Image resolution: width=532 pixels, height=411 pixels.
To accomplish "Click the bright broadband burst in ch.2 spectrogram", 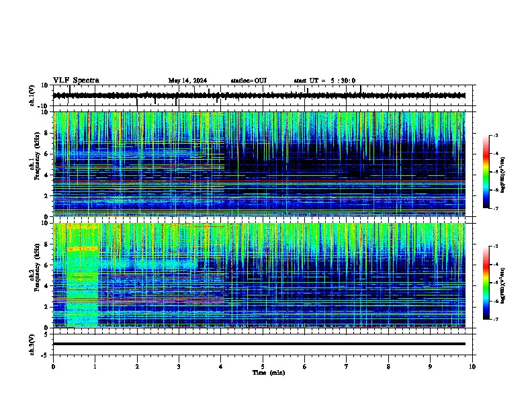I will point(82,275).
